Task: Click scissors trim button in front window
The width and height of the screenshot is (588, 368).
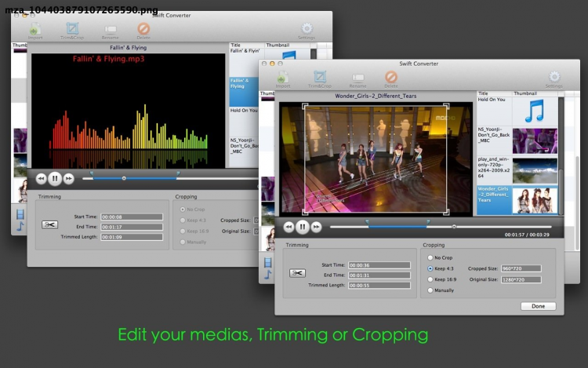Action: click(x=297, y=273)
